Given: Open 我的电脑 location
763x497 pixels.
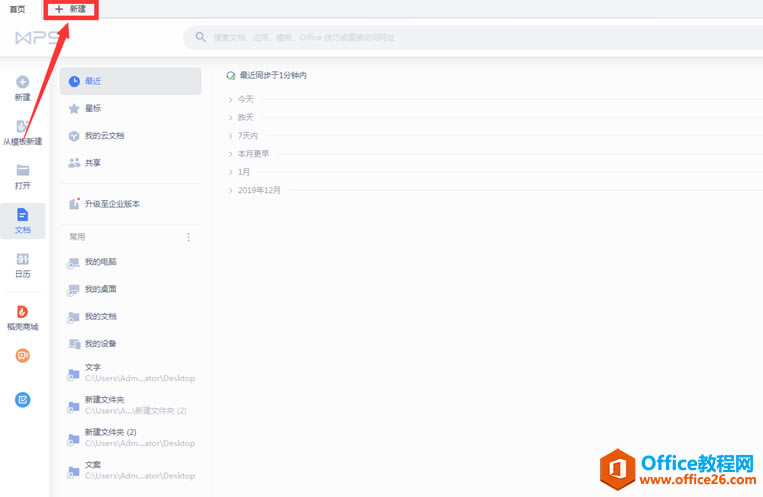Looking at the screenshot, I should tap(130, 262).
